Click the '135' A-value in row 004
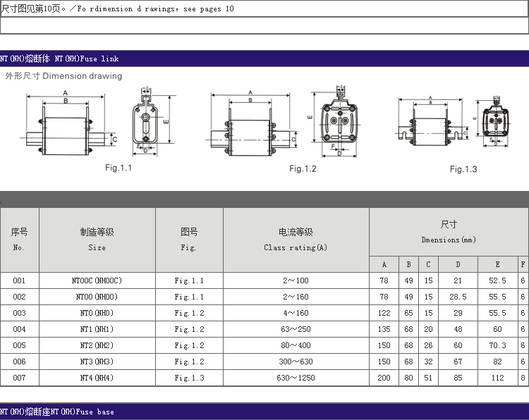Viewport: 529px width, 420px height. click(384, 329)
